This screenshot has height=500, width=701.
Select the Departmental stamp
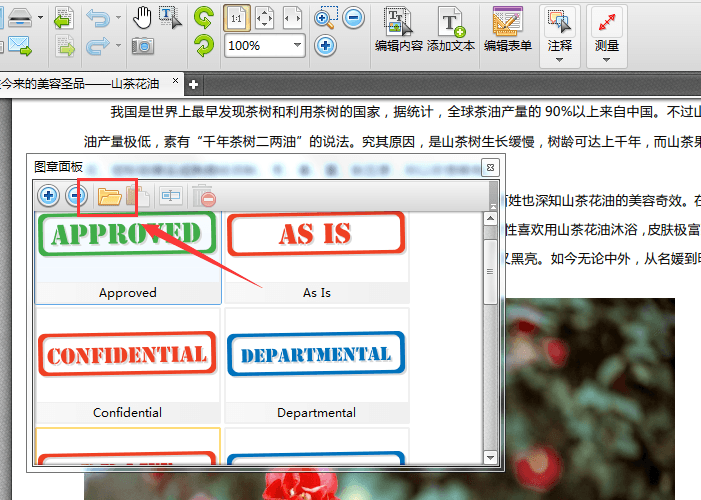click(x=317, y=365)
